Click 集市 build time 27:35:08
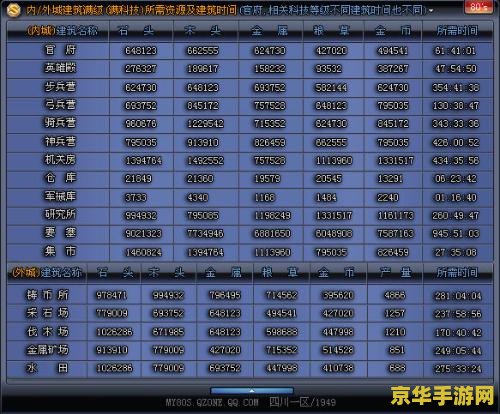The height and width of the screenshot is (414, 500). point(456,252)
